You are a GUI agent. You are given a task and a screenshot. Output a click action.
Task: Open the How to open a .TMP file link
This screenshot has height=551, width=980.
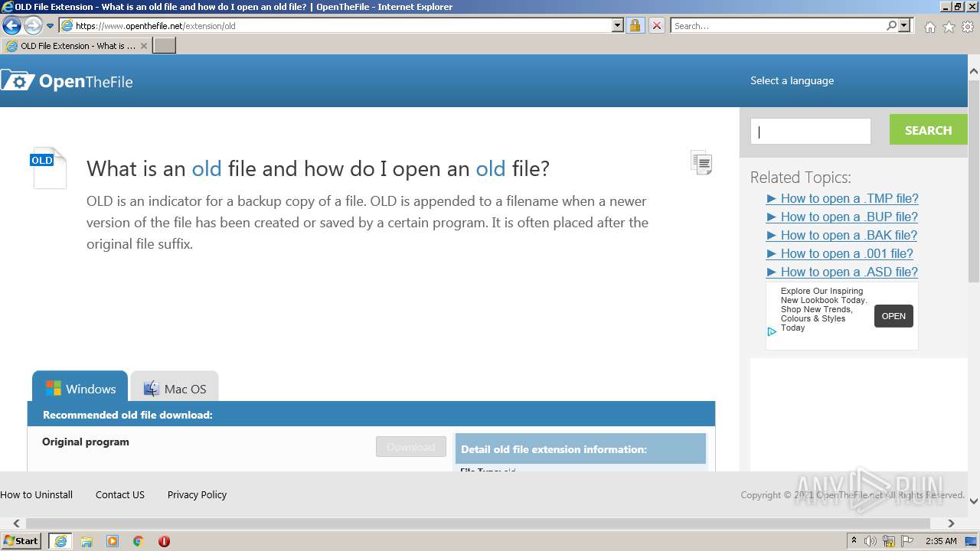click(842, 198)
